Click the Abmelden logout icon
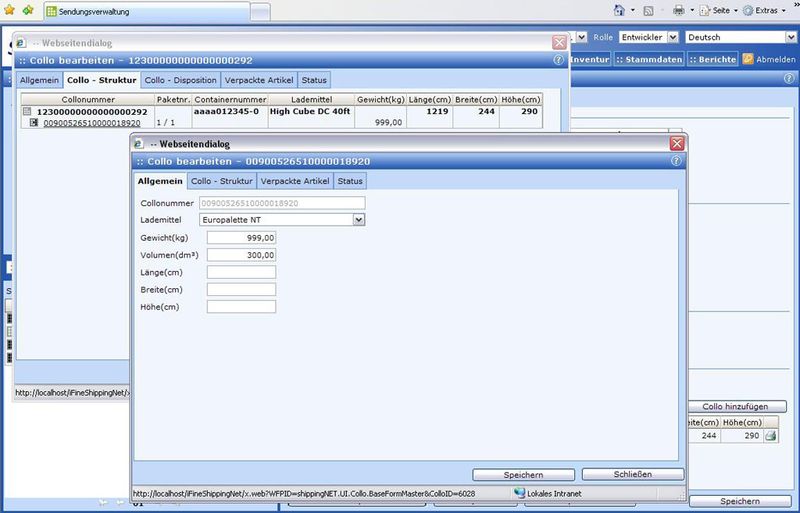The image size is (800, 513). 746,59
